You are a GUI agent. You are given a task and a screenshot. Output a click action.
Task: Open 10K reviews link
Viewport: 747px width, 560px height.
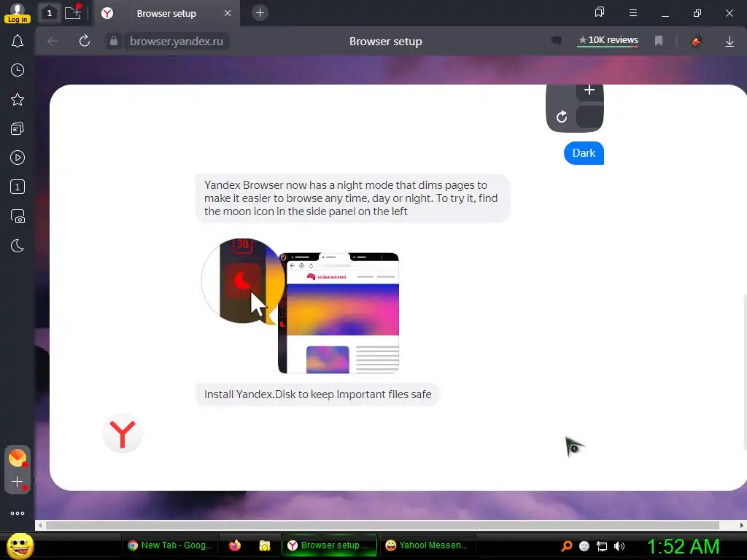[x=608, y=41]
